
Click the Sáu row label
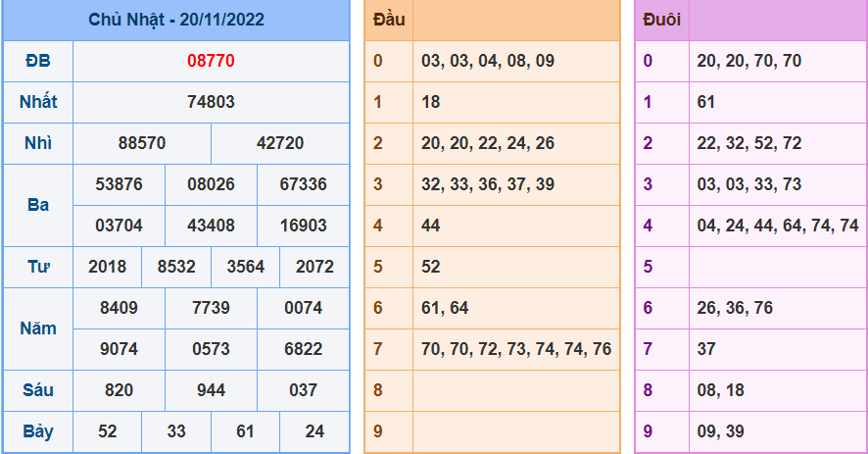[x=38, y=390]
